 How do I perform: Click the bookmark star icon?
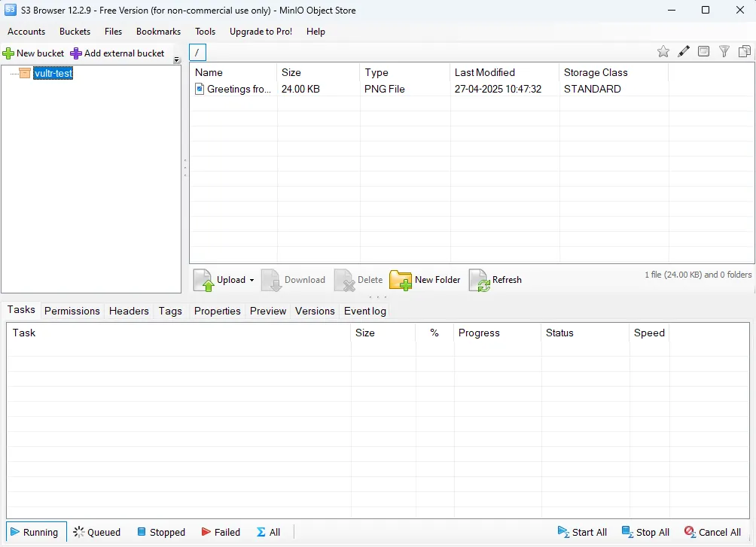(x=663, y=52)
